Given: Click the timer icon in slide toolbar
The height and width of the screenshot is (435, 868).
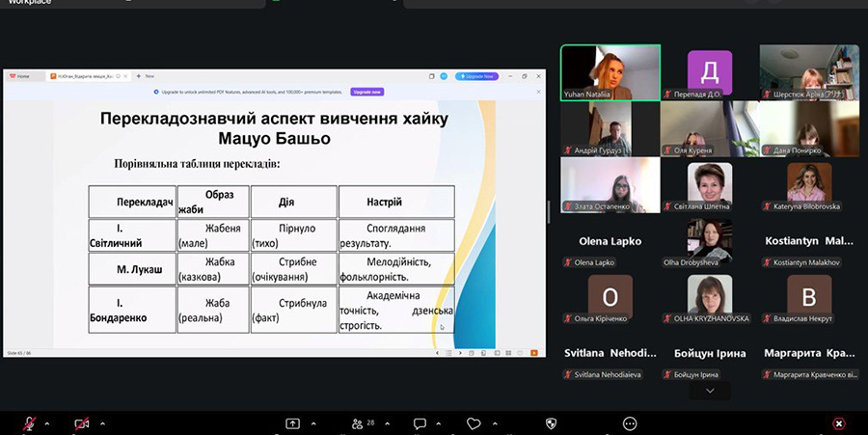Looking at the screenshot, I should pos(472,353).
